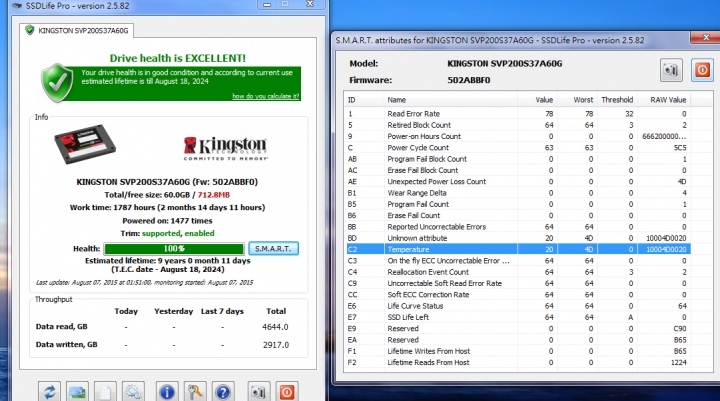Open settings with the gears icon
720x401 pixels.
coord(133,392)
